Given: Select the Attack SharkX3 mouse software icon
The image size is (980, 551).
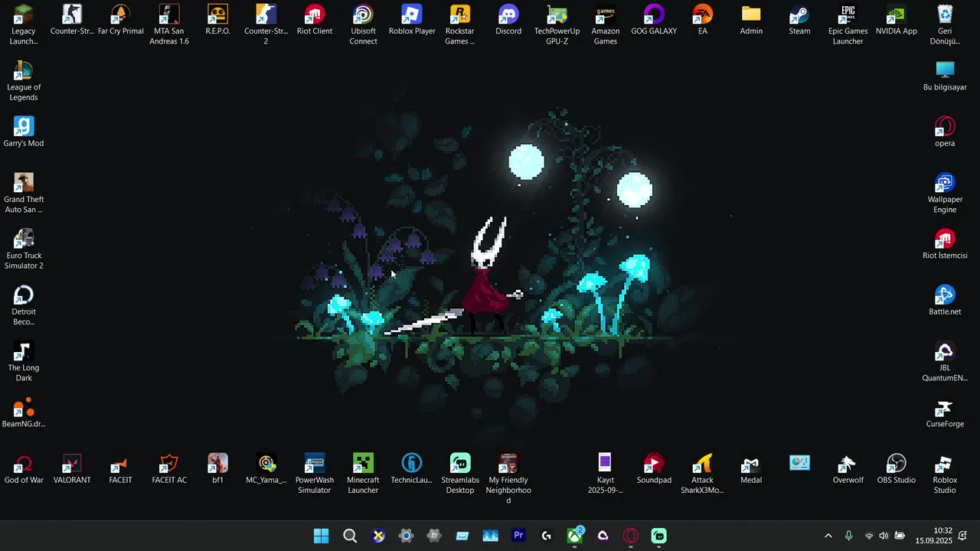Looking at the screenshot, I should point(702,473).
